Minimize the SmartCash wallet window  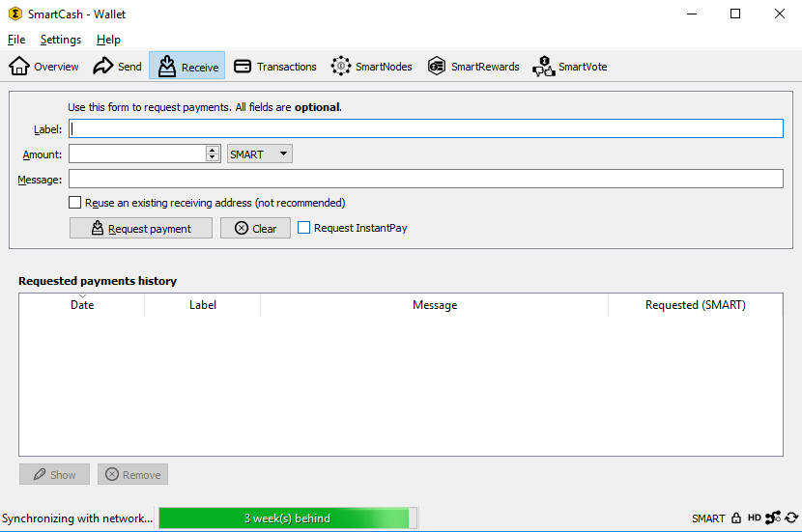click(692, 14)
